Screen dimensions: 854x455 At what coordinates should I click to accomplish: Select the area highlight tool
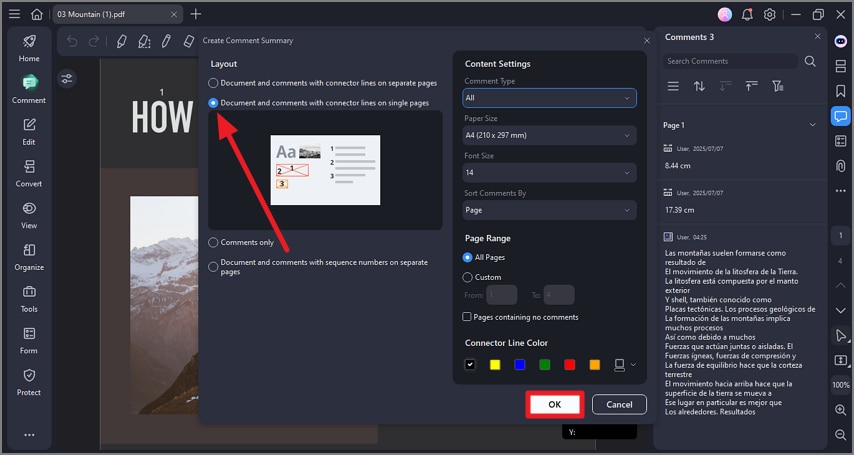pos(144,41)
